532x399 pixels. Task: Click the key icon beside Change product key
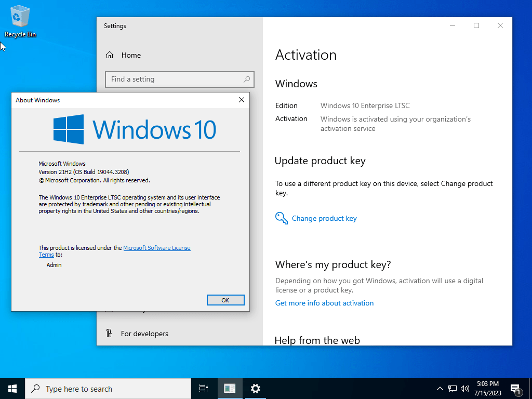pos(281,218)
